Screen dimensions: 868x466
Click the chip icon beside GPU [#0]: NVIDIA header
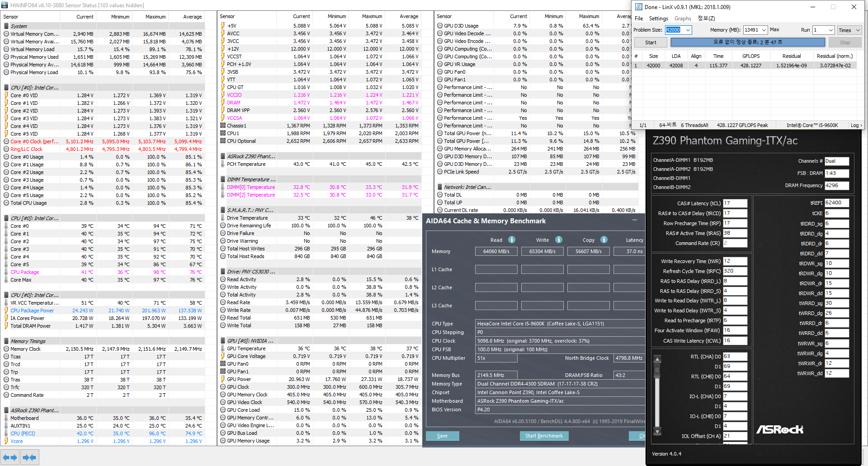(223, 341)
